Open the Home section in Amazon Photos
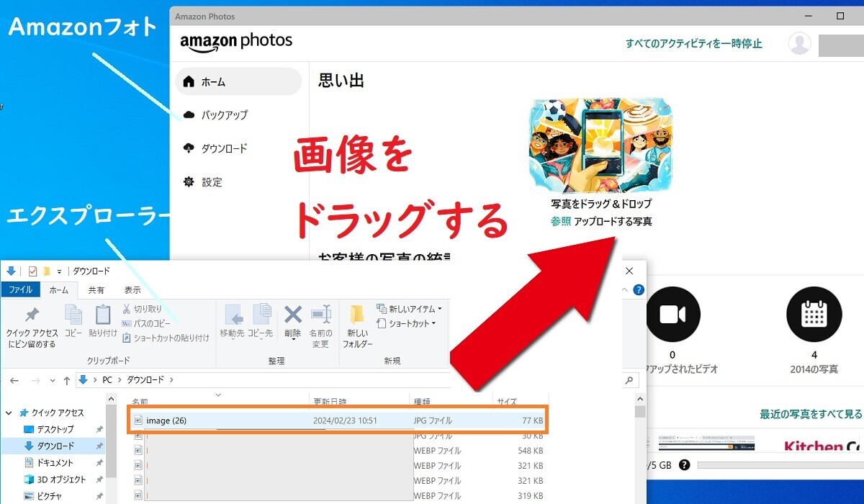This screenshot has height=504, width=864. pyautogui.click(x=238, y=81)
